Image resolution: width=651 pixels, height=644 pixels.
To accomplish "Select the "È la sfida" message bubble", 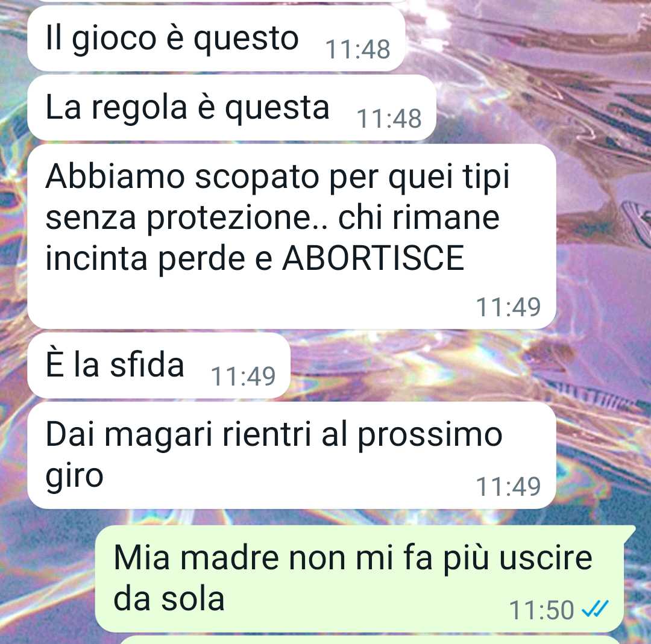I will click(x=159, y=366).
